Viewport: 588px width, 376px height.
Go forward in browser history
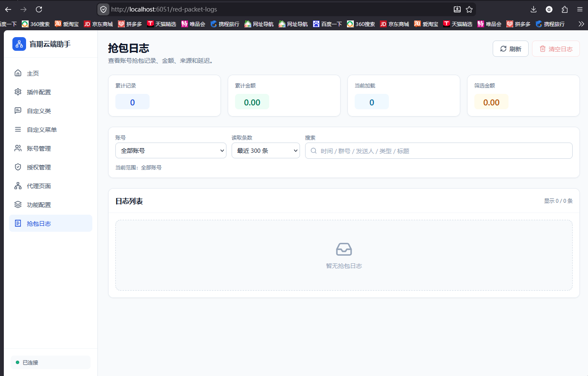[24, 9]
